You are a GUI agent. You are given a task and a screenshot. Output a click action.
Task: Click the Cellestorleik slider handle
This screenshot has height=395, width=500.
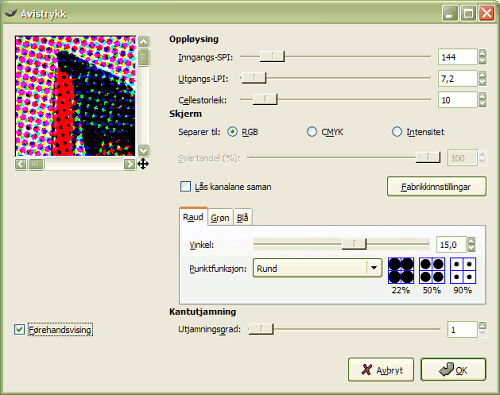265,99
